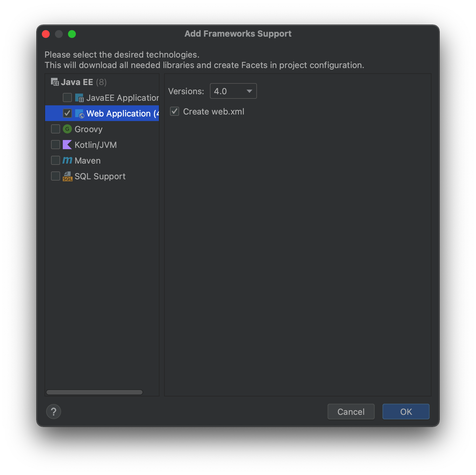Click the purple Kotlin/JVM icon
The height and width of the screenshot is (475, 476).
[x=67, y=145]
